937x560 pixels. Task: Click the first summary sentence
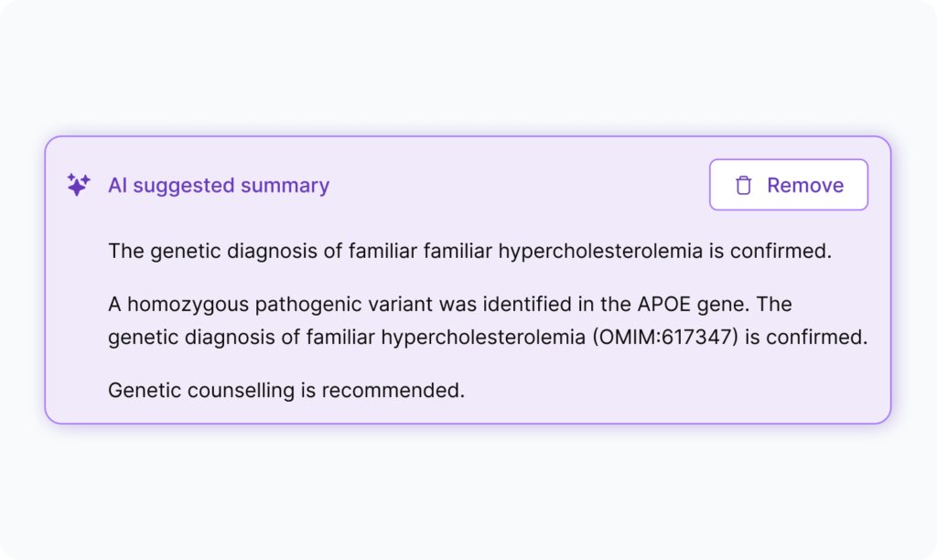pos(469,251)
